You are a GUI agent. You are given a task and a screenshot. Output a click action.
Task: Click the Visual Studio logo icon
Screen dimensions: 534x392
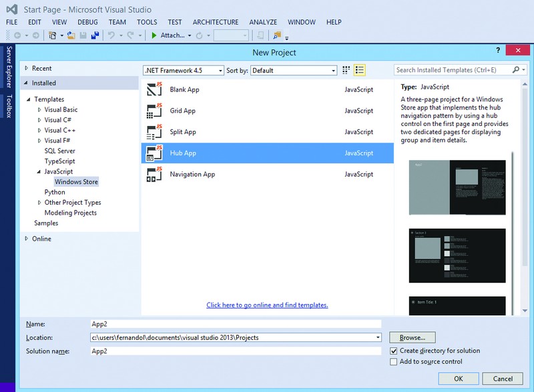pyautogui.click(x=12, y=9)
